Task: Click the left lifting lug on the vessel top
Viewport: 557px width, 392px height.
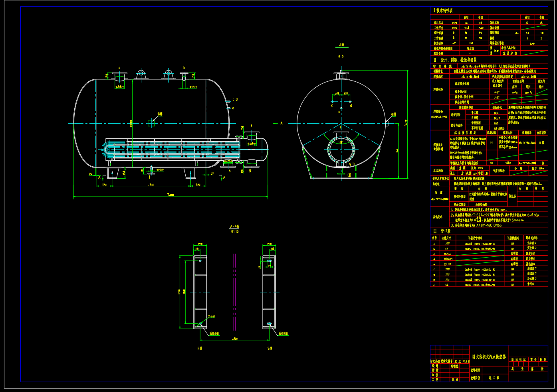Action: point(141,74)
